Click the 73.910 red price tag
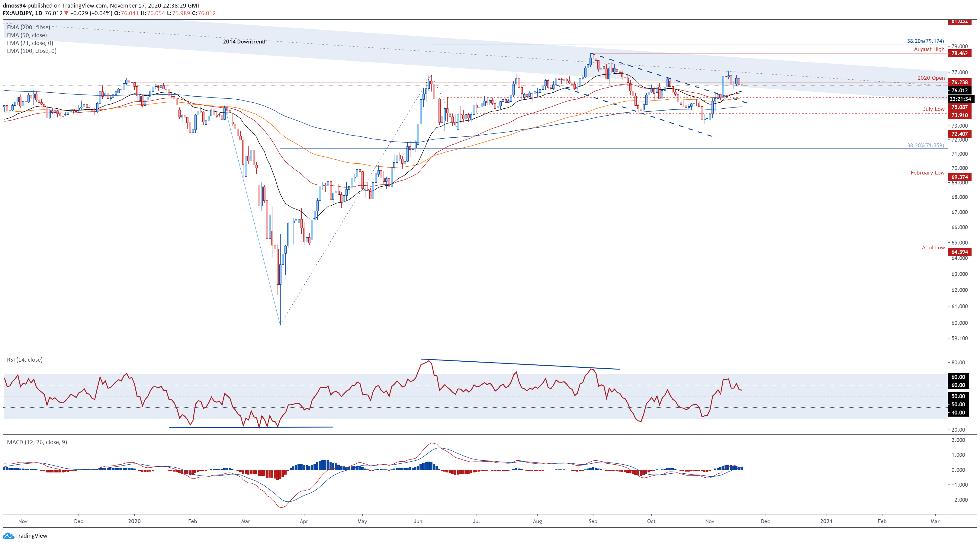 tap(959, 115)
